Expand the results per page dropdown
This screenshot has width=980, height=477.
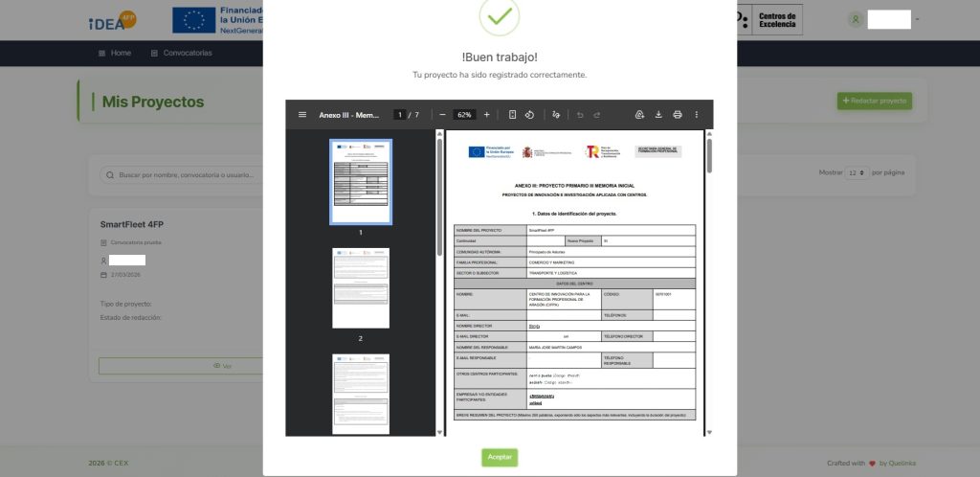[857, 172]
